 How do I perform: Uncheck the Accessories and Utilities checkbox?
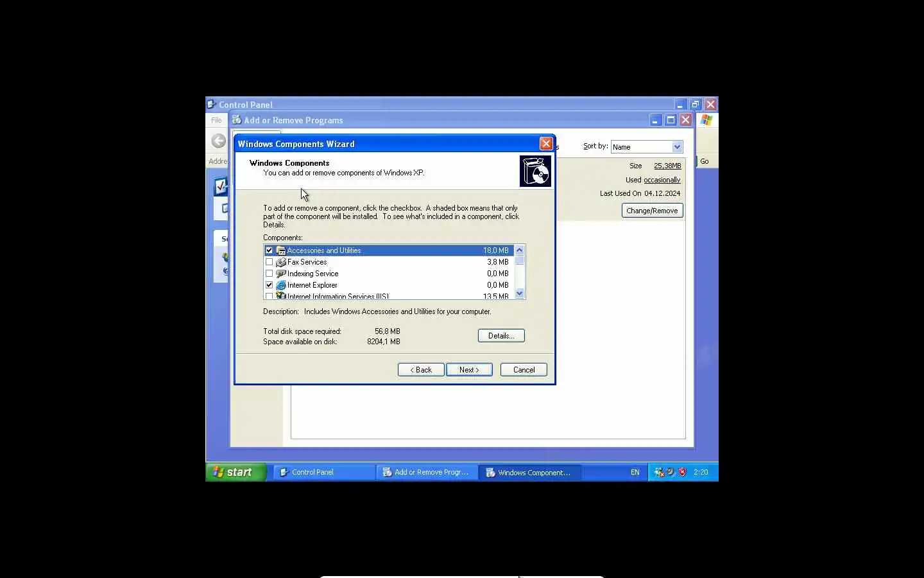click(x=269, y=250)
